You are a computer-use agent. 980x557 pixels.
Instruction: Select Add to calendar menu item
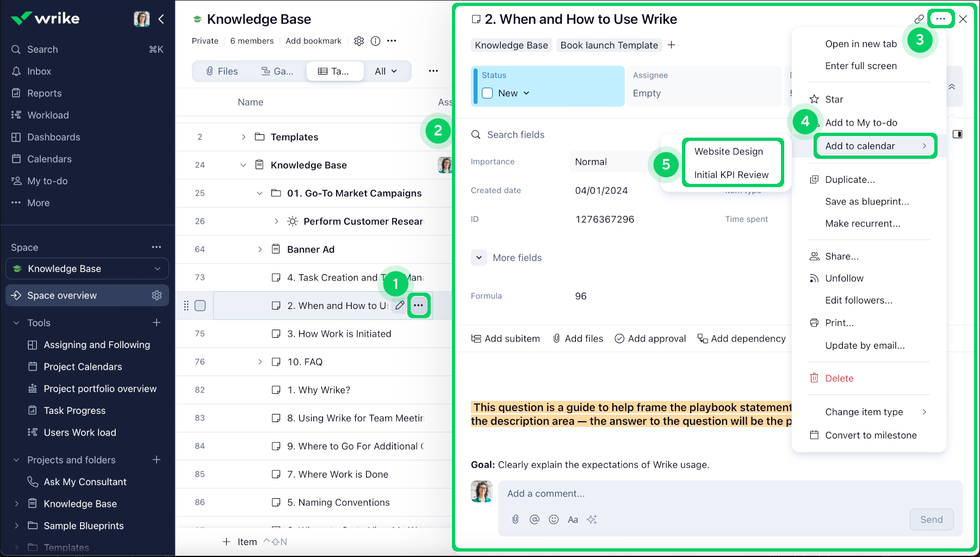tap(875, 146)
